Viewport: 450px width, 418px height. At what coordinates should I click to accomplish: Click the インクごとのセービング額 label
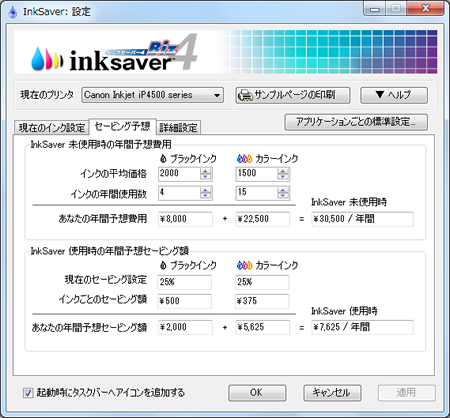click(x=103, y=299)
